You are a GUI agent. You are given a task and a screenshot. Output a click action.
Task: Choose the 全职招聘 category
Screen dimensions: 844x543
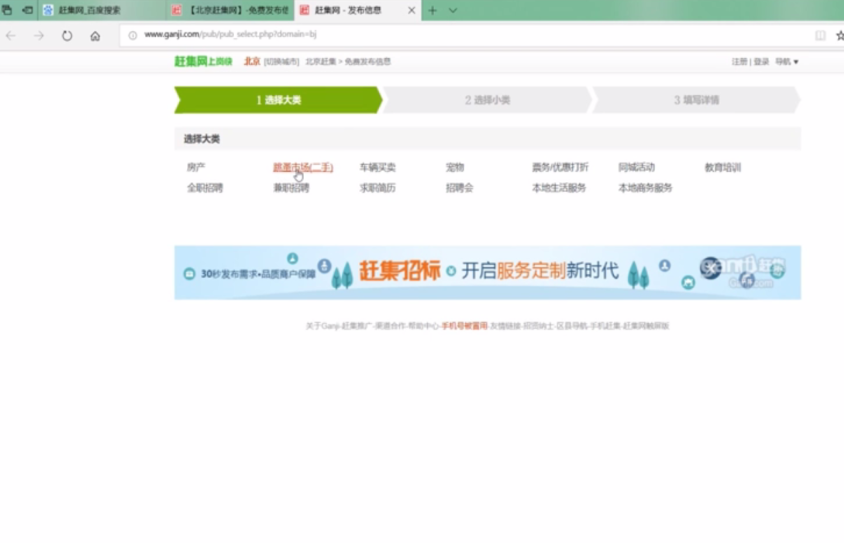click(205, 188)
